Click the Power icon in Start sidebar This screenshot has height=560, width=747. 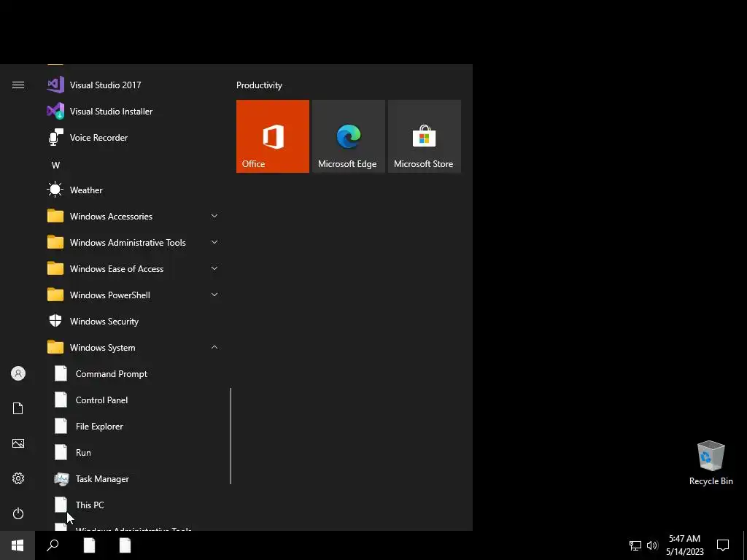(18, 513)
